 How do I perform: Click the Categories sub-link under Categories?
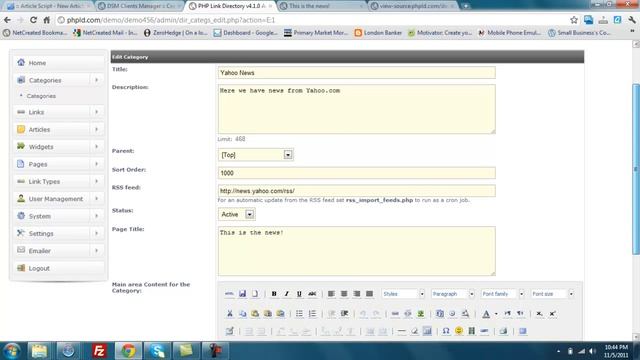tap(41, 96)
